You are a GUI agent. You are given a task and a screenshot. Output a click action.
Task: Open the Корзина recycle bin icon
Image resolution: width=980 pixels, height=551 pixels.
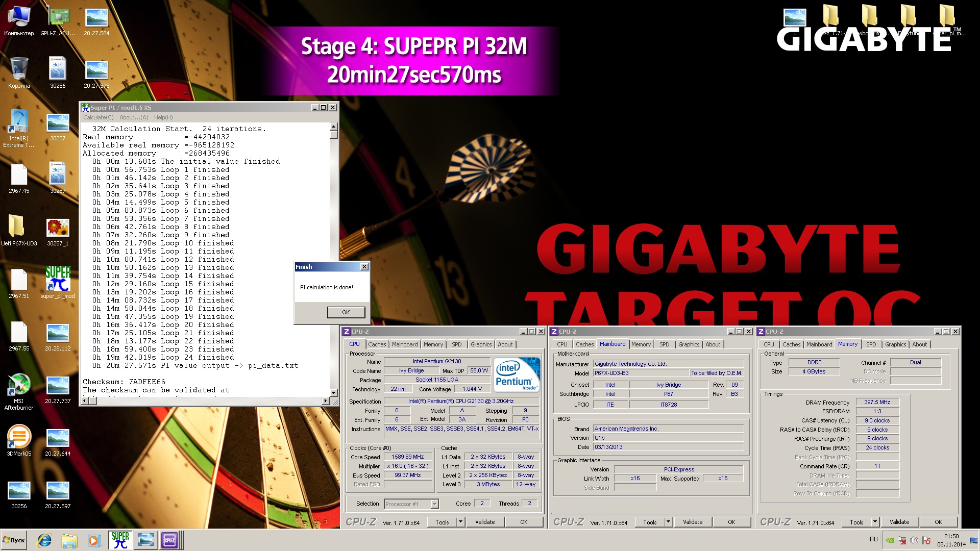click(19, 73)
